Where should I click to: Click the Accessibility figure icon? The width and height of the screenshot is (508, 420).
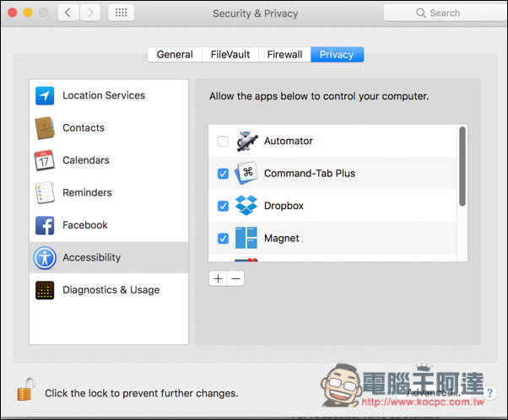pos(45,258)
